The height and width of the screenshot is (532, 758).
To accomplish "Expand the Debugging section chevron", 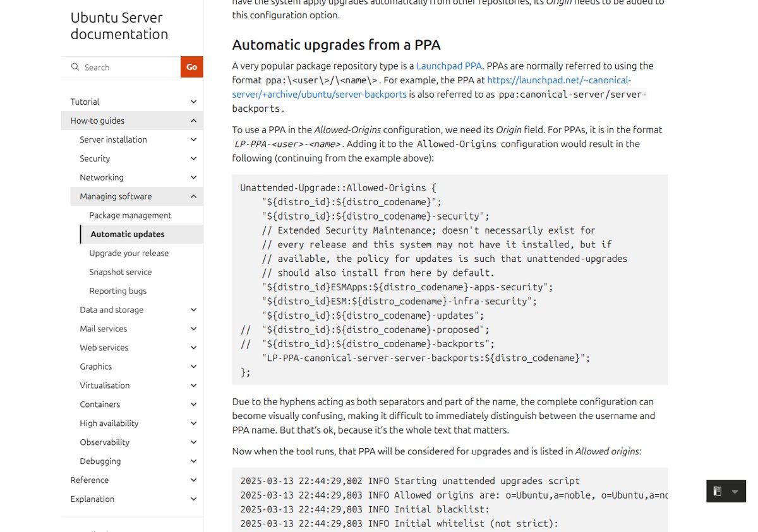I will coord(193,461).
